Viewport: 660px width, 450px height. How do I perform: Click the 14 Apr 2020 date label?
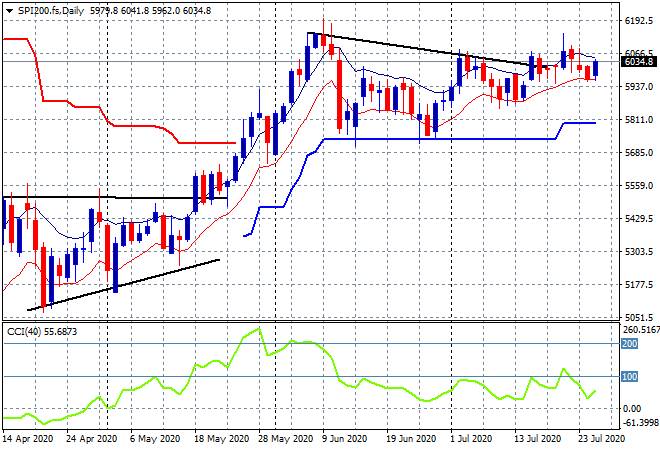pos(28,439)
